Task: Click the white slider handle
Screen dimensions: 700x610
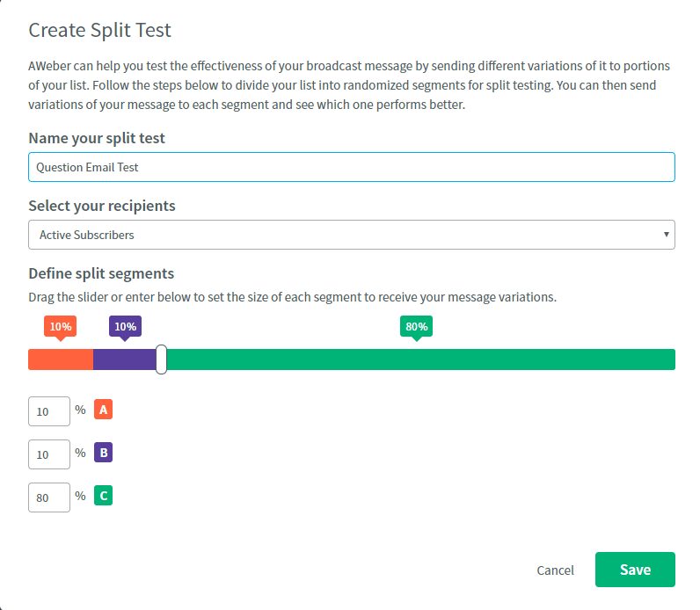Action: [x=161, y=359]
